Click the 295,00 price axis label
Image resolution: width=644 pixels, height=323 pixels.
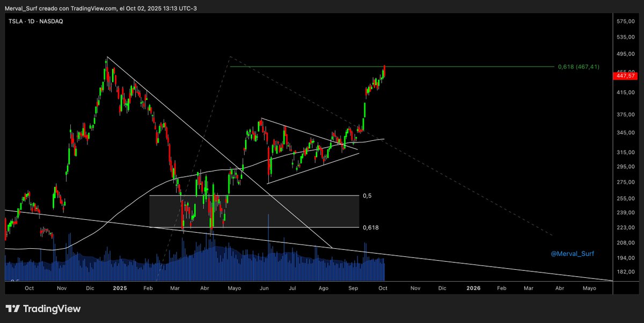point(626,167)
